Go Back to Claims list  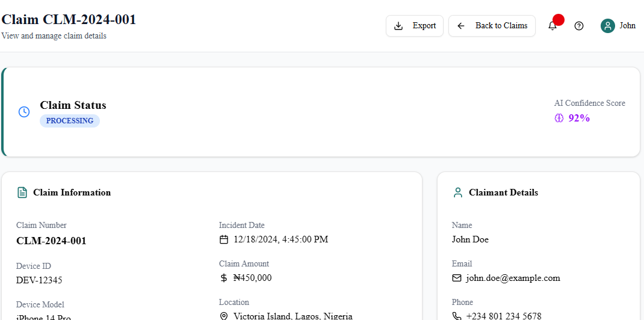492,26
